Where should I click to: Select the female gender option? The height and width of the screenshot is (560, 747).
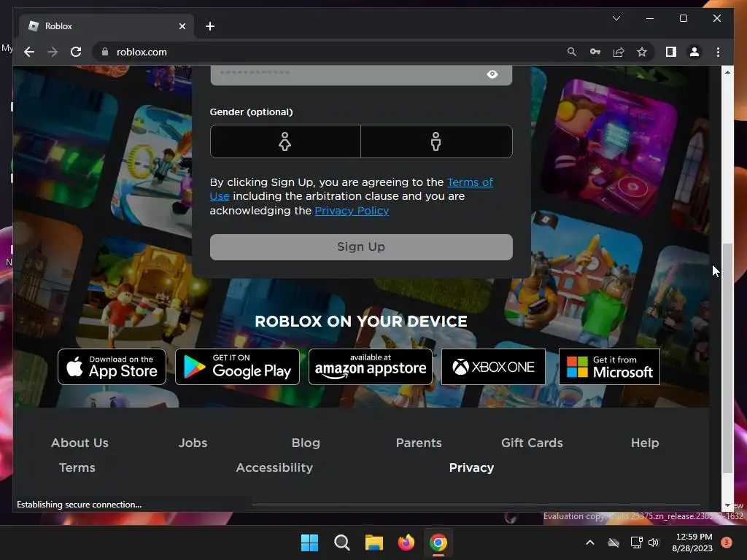point(285,141)
